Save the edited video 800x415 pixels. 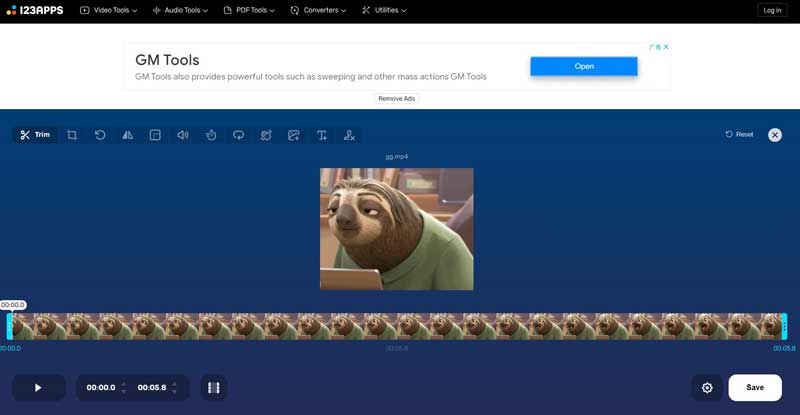click(x=755, y=387)
